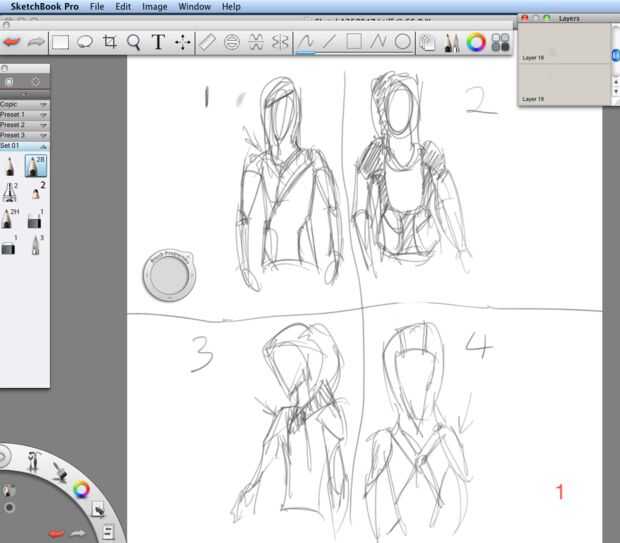This screenshot has height=543, width=620.
Task: Click current color dot inside lagoon
Action: pyautogui.click(x=9, y=507)
